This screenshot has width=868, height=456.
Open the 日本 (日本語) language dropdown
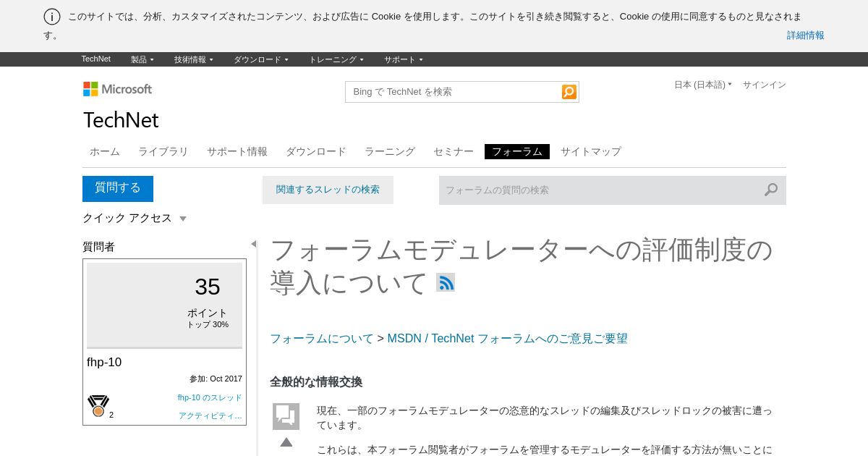(703, 85)
